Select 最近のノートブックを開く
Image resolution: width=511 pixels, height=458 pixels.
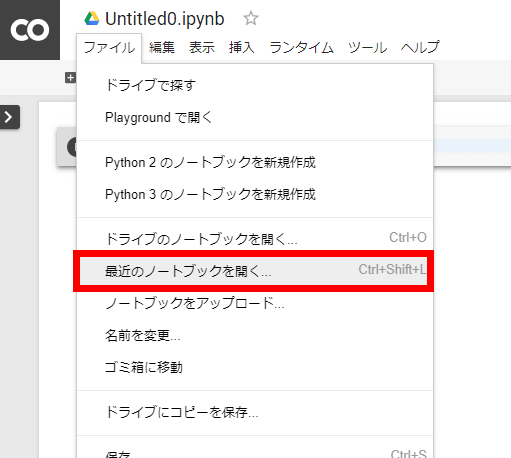255,271
